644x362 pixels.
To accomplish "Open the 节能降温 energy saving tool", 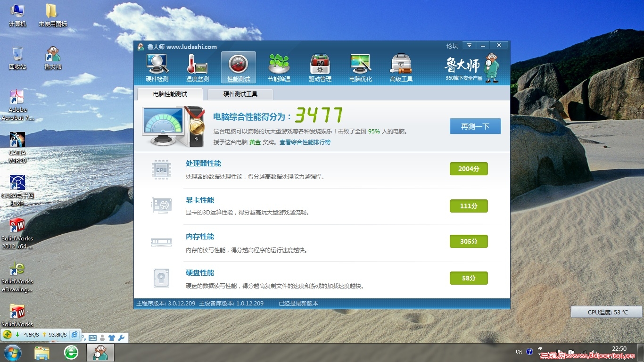I will point(279,67).
